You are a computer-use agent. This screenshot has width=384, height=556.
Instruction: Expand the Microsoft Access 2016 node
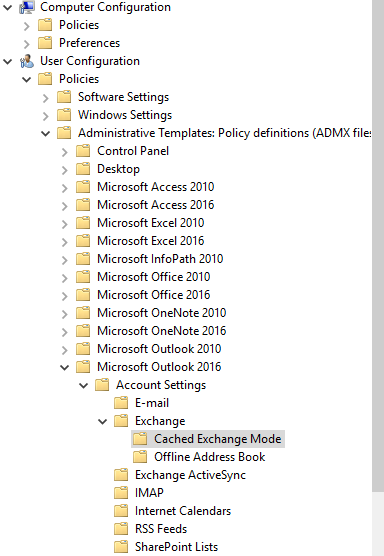click(65, 206)
